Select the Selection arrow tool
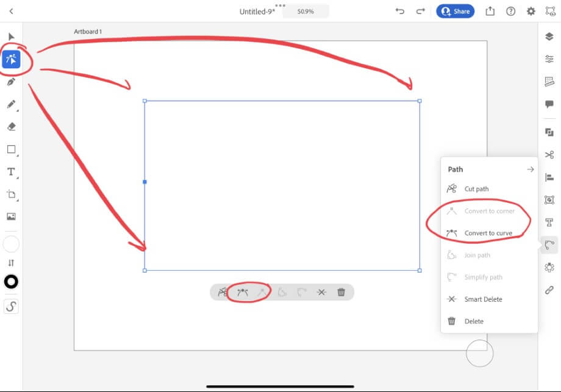The image size is (561, 392). pos(11,37)
